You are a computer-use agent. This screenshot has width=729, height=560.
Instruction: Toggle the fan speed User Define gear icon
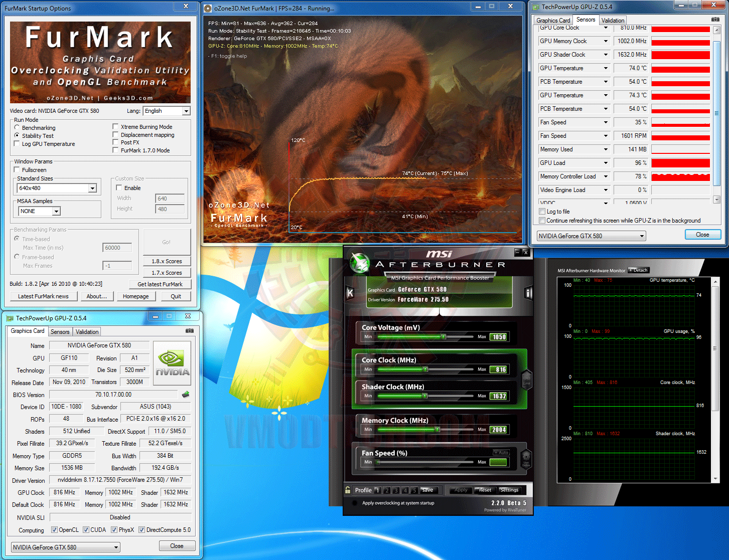pyautogui.click(x=526, y=457)
